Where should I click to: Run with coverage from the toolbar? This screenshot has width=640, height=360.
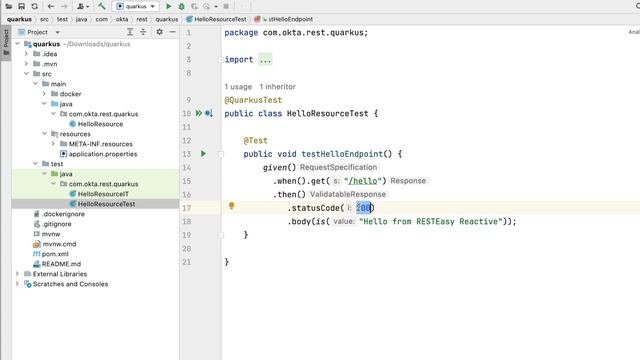194,6
